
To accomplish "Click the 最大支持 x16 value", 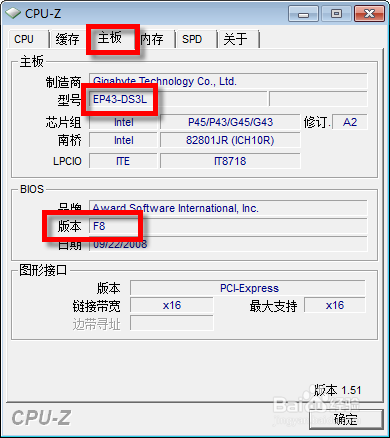I will (335, 305).
